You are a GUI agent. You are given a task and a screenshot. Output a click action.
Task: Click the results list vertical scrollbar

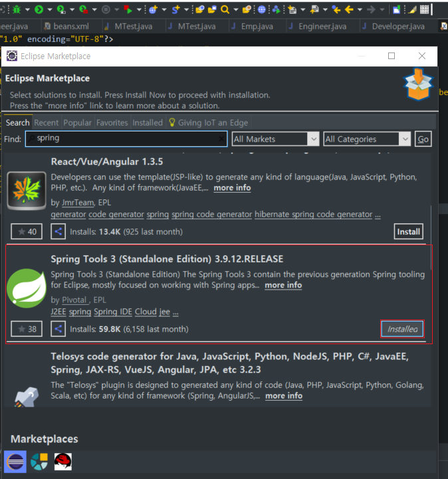click(x=431, y=237)
